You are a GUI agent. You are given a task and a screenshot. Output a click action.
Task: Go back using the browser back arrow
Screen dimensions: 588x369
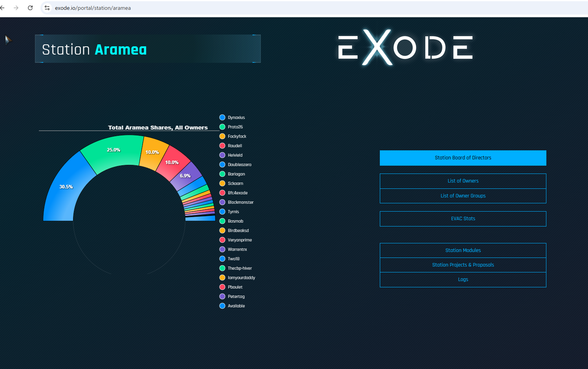tap(2, 8)
